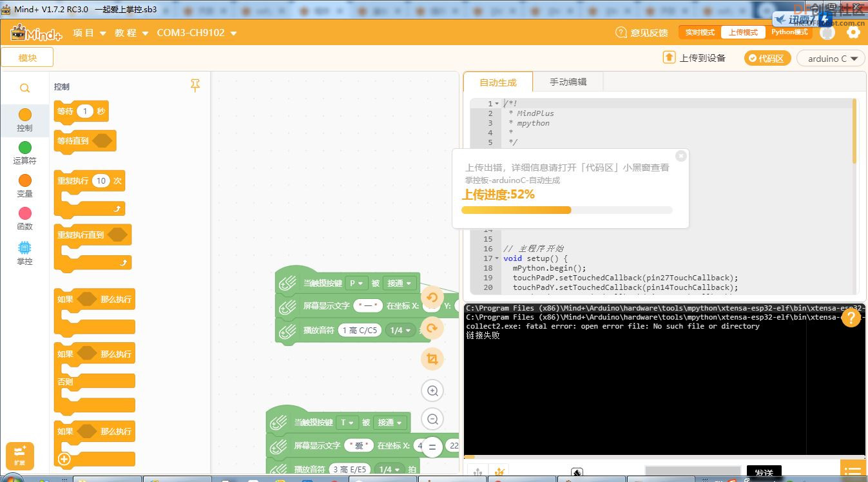
Task: Click the 迅雷7 floating widget
Action: click(803, 20)
